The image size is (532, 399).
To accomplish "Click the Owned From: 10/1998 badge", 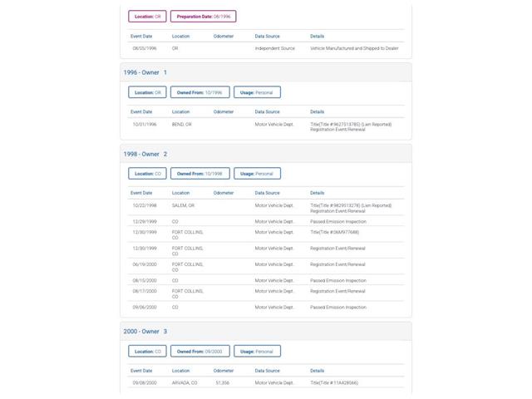I will (199, 174).
